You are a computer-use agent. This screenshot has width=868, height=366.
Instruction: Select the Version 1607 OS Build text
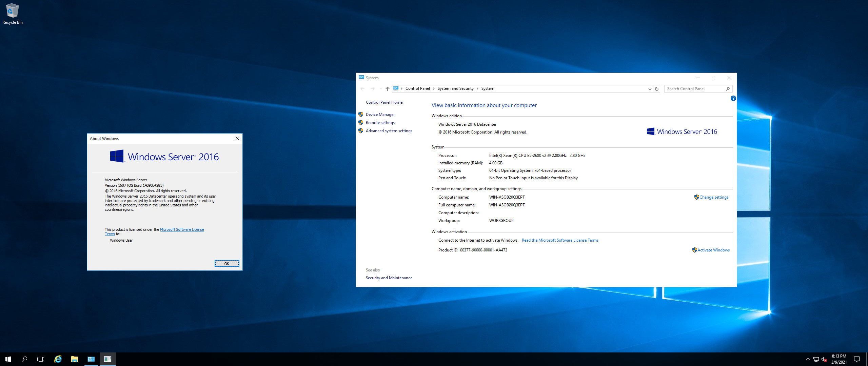point(134,185)
